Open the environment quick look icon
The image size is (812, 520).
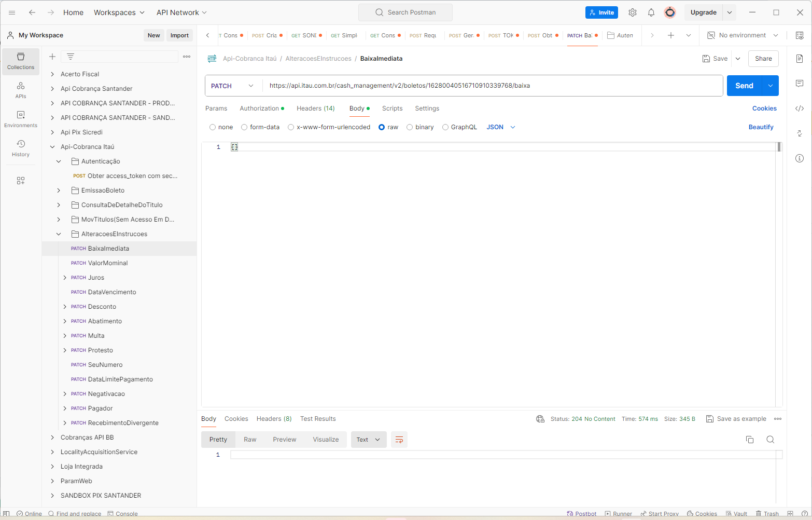tap(800, 35)
